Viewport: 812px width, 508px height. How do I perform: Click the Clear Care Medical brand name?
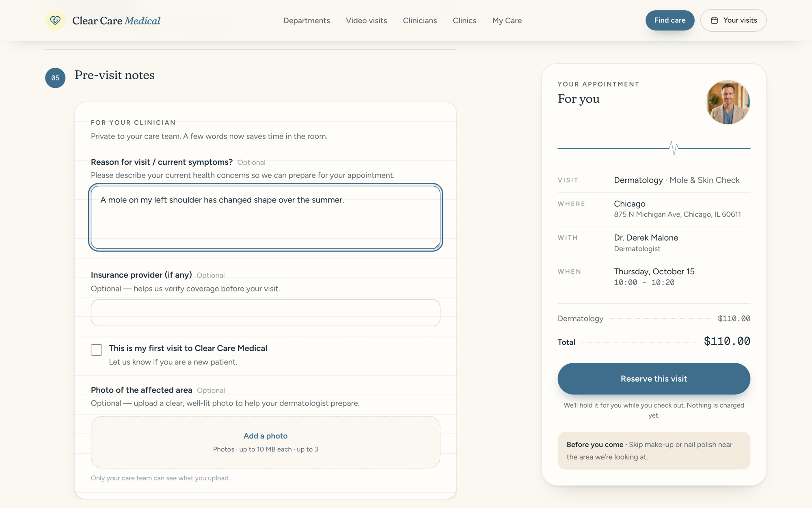tap(116, 20)
